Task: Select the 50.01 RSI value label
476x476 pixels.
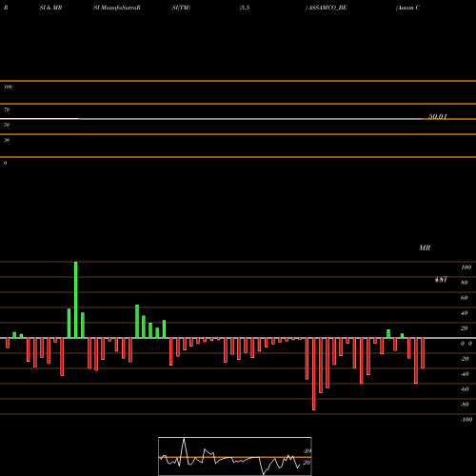Action: [438, 116]
